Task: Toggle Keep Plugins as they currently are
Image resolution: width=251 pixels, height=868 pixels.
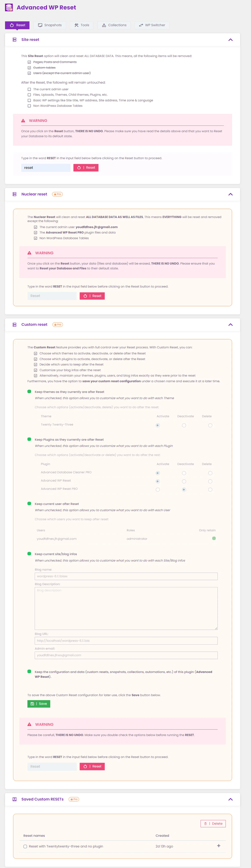Action: (x=29, y=440)
